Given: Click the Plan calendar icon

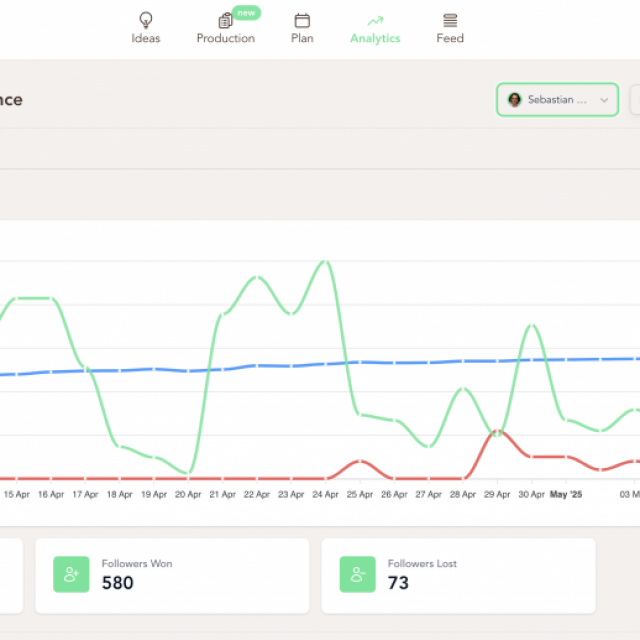Looking at the screenshot, I should pos(302,20).
